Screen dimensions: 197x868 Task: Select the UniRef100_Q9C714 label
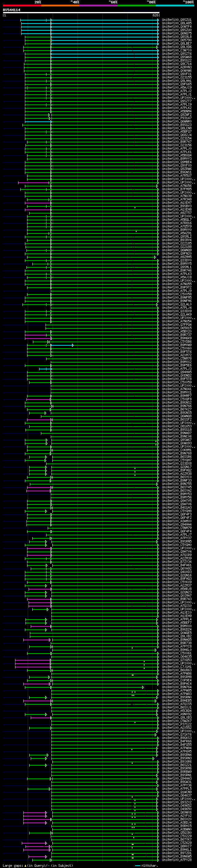176,64
